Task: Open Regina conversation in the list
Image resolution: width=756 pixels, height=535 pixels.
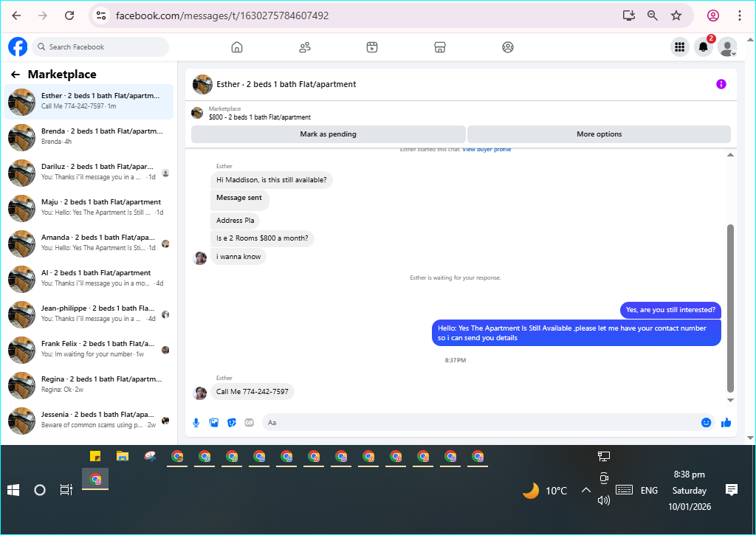Action: (89, 385)
